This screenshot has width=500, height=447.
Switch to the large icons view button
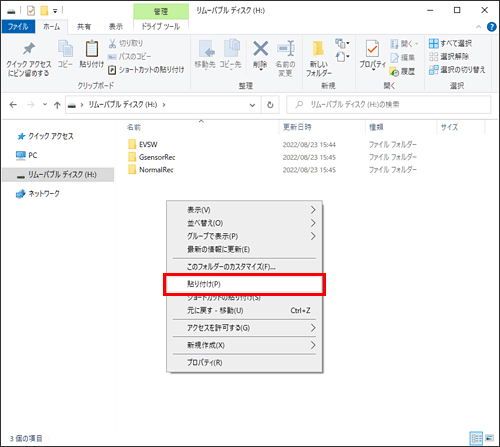489,438
